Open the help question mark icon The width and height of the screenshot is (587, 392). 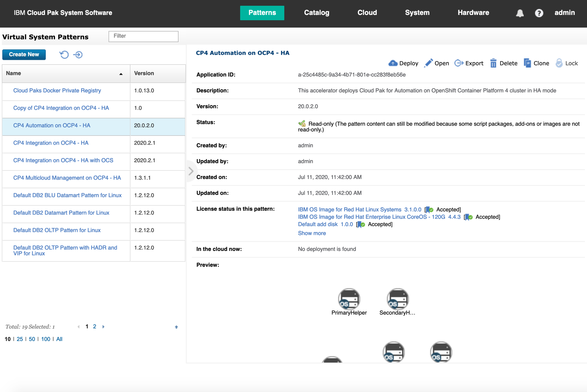pos(539,13)
